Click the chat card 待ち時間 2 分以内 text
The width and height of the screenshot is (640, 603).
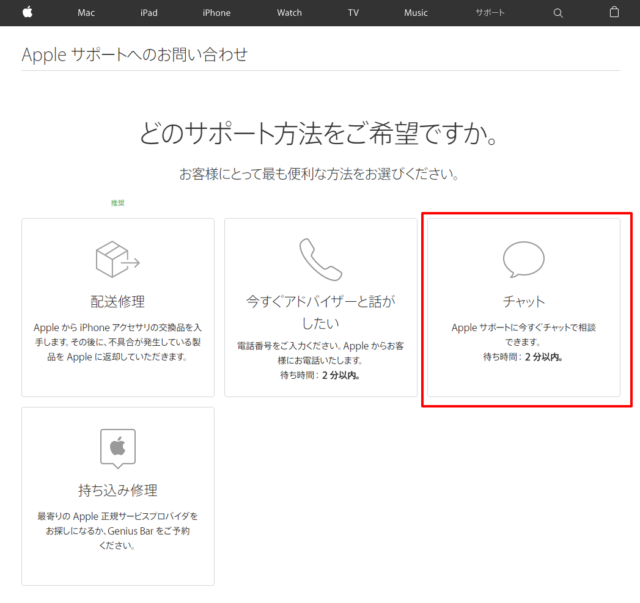pos(523,357)
